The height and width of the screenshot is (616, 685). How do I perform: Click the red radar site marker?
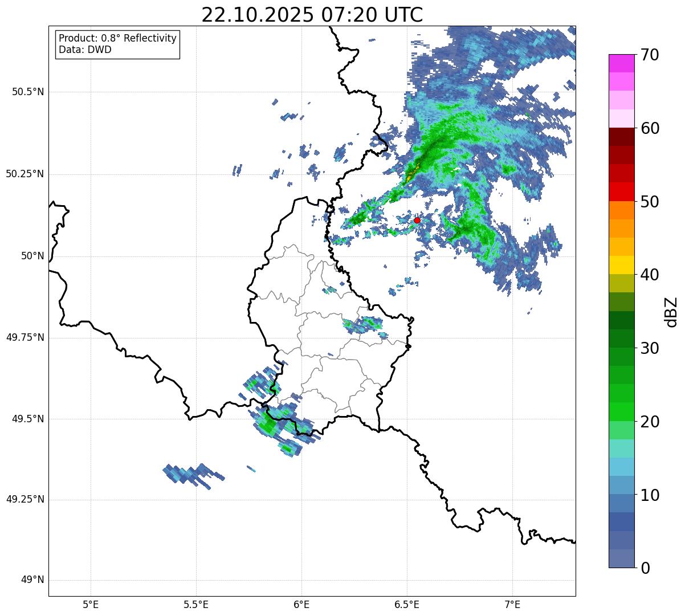417,220
